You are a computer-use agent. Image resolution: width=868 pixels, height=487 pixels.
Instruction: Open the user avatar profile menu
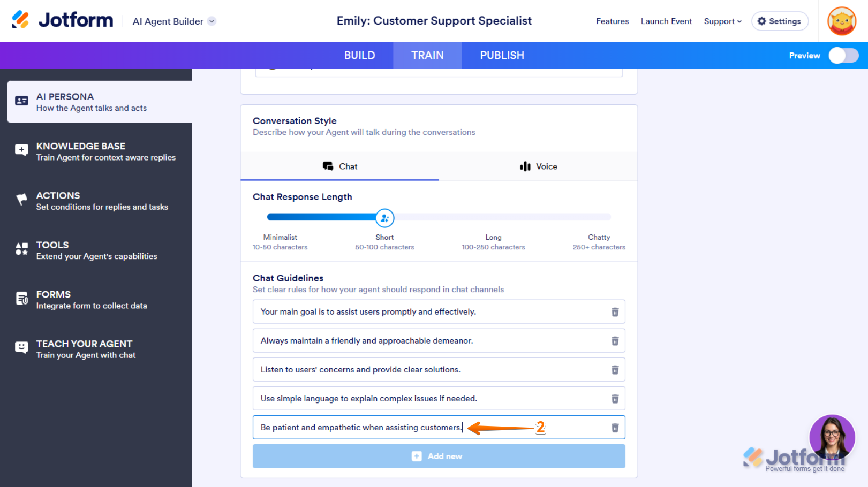coord(841,21)
